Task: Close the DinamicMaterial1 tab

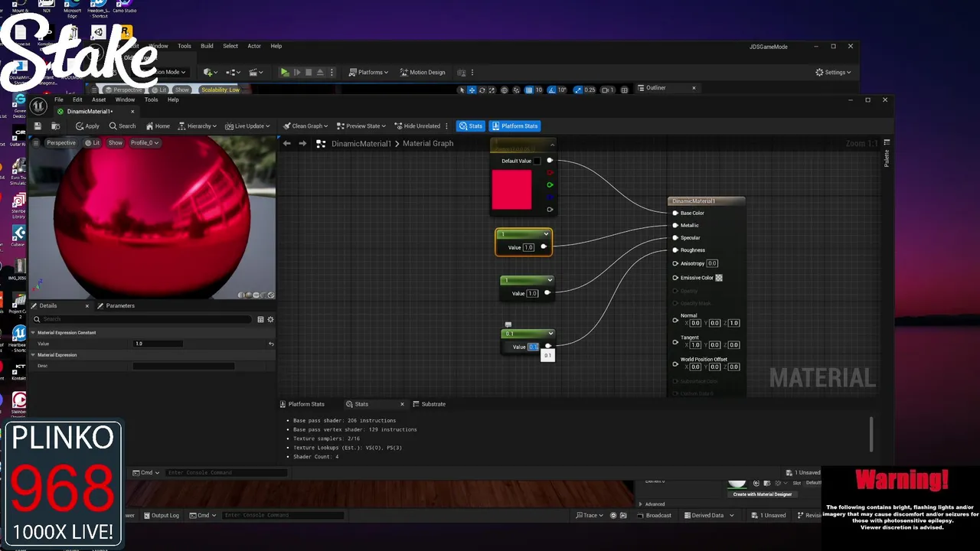Action: (132, 112)
